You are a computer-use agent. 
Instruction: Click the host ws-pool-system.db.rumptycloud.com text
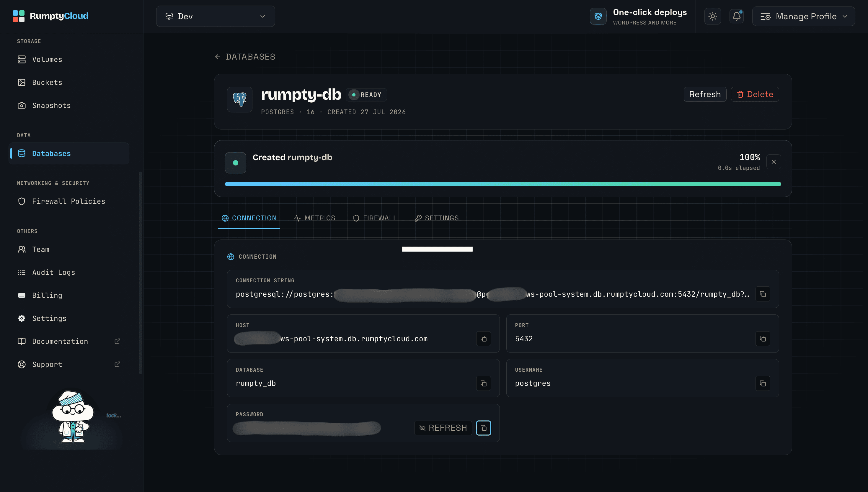click(354, 339)
